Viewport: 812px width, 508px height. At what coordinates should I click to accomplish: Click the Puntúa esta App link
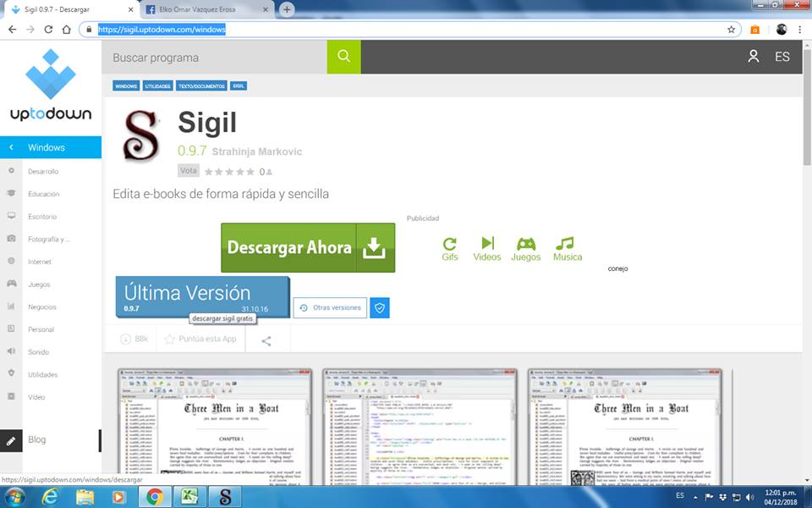pyautogui.click(x=200, y=340)
